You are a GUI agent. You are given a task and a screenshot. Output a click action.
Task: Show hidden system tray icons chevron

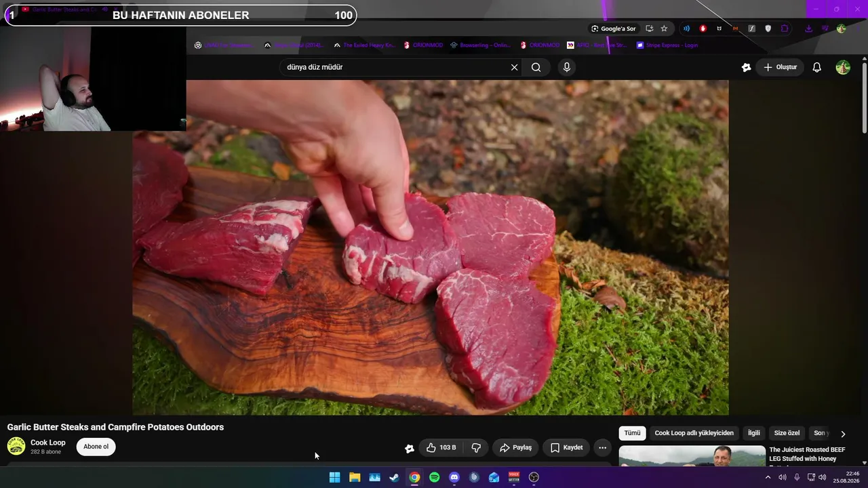768,477
